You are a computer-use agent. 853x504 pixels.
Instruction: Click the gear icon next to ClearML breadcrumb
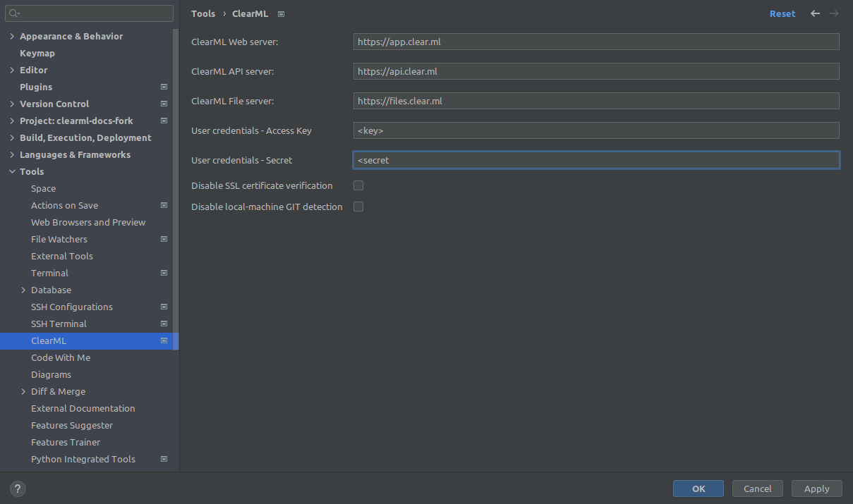click(x=280, y=13)
